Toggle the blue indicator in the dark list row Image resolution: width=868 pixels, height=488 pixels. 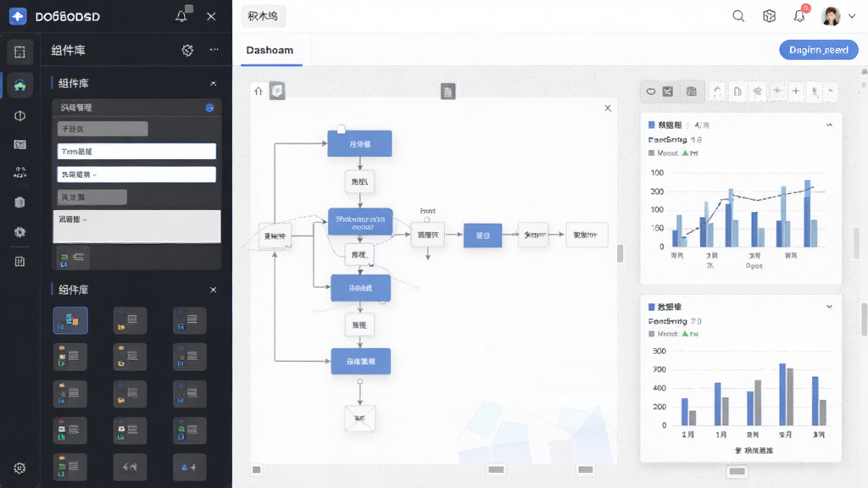click(x=210, y=108)
